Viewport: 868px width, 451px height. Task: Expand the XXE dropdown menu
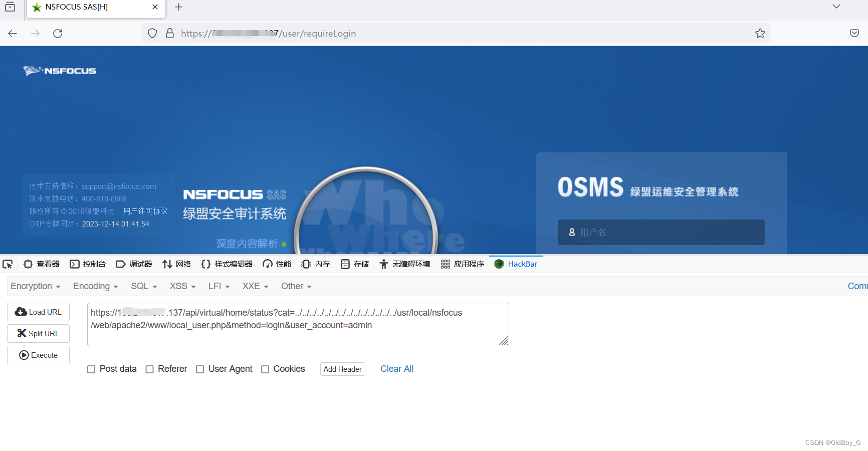256,286
